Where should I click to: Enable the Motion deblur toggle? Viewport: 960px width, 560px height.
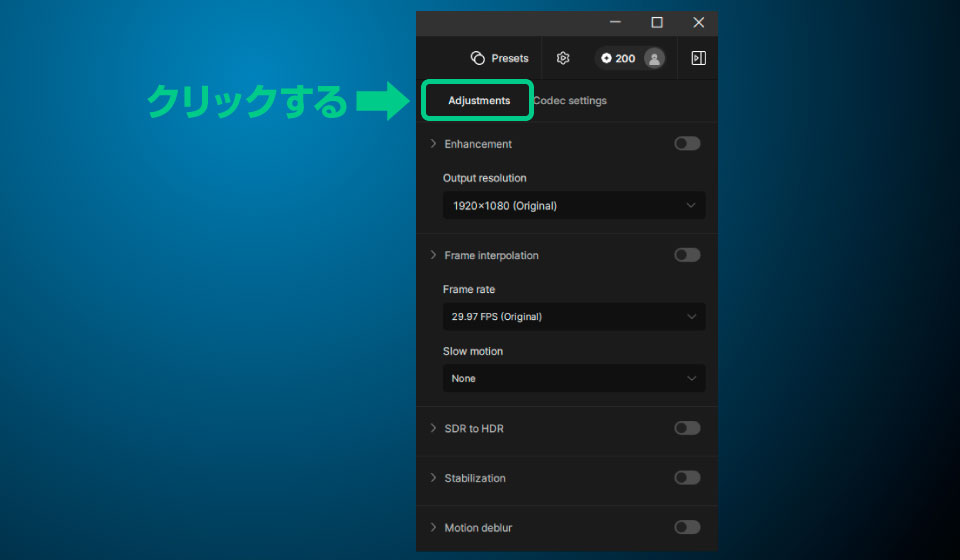coord(687,527)
